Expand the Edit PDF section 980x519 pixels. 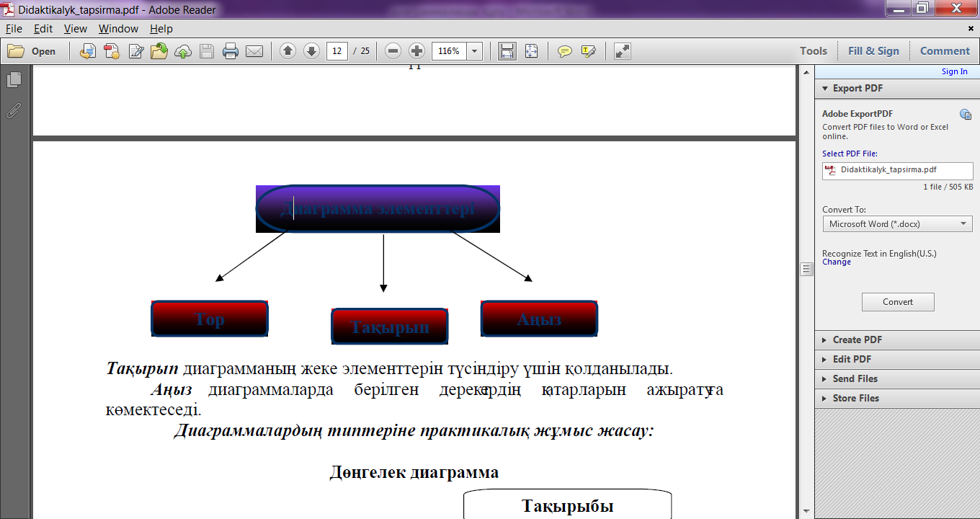[897, 359]
